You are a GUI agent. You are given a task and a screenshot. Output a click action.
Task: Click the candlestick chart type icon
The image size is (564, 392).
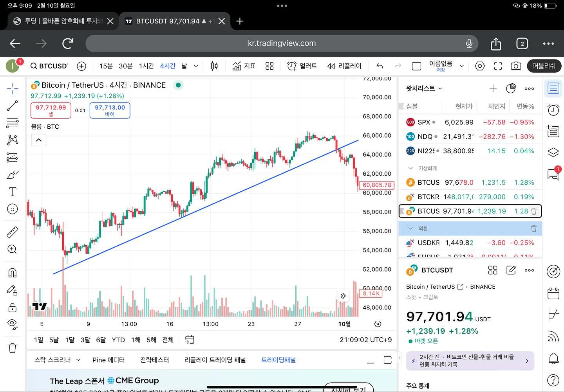tap(214, 66)
